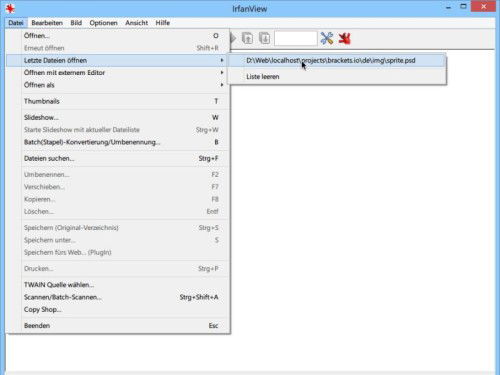Viewport: 500px width, 375px height.
Task: Open the Bild menu
Action: point(76,23)
